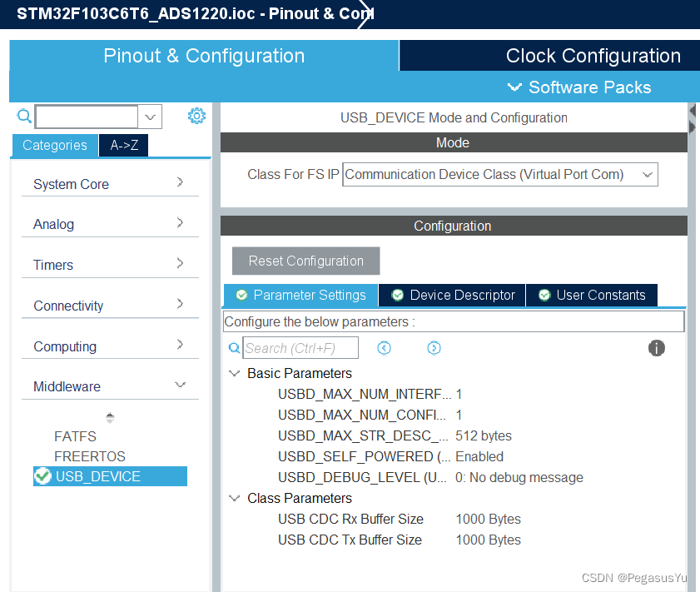Click the 0: No debug message value

coord(519,477)
